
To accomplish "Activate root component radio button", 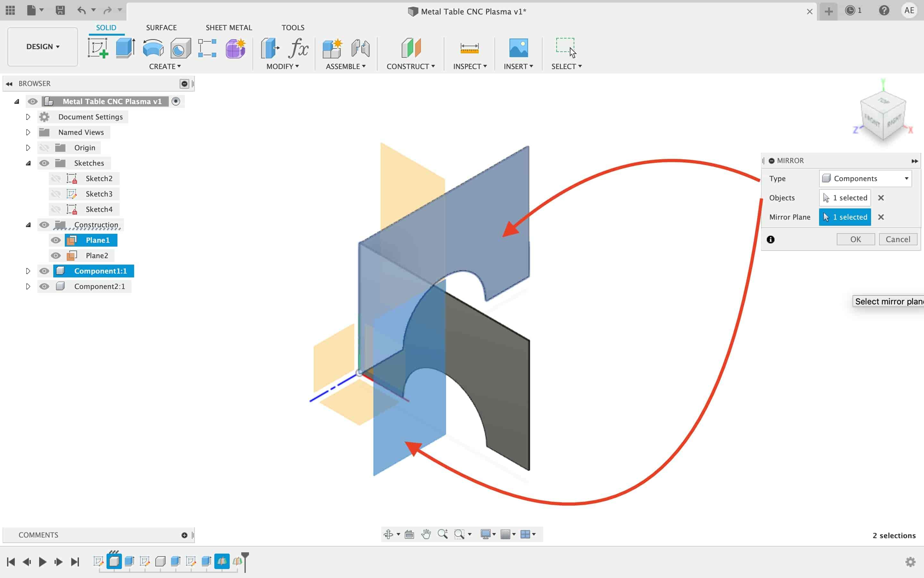I will point(175,101).
